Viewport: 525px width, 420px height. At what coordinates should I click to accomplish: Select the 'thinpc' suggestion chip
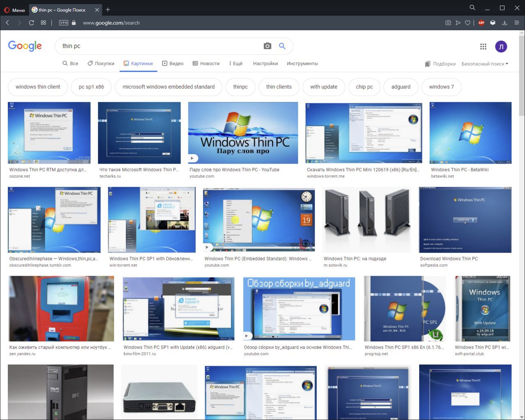point(240,87)
